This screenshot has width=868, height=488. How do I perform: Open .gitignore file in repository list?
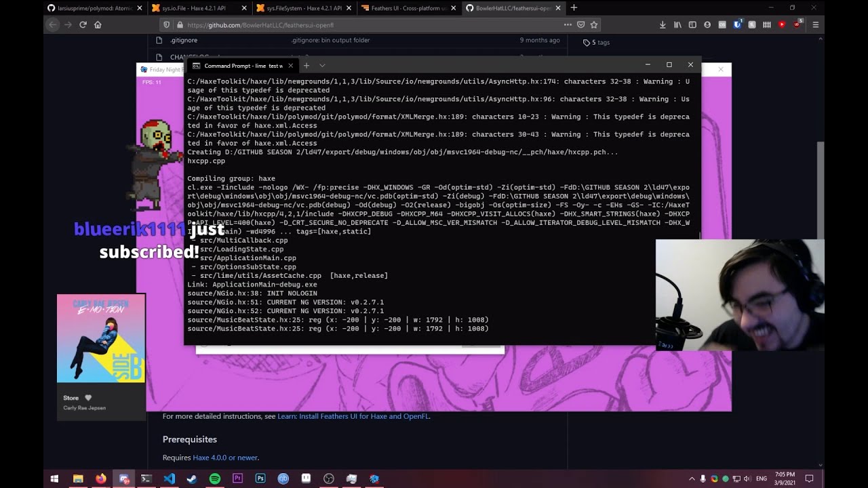coord(184,41)
